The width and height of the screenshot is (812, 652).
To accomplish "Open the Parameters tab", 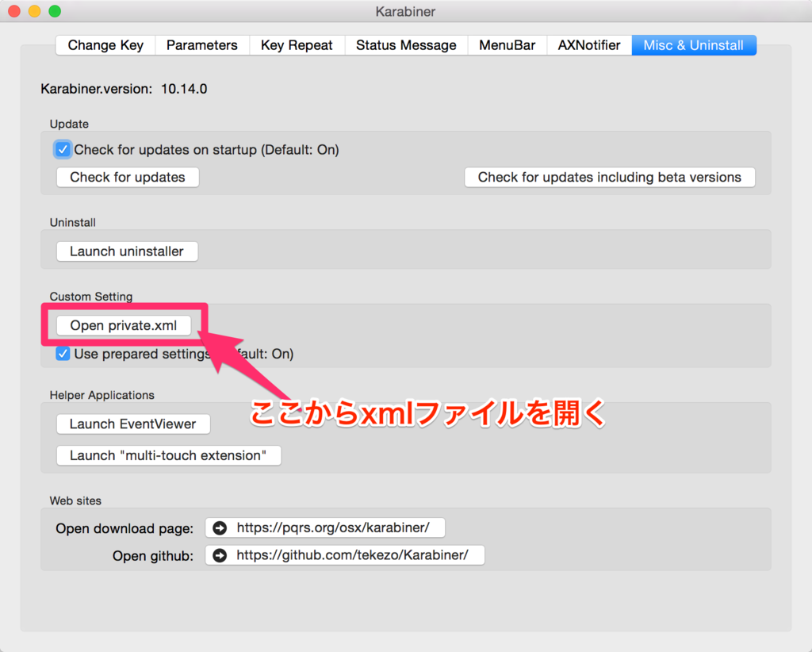I will (x=202, y=45).
